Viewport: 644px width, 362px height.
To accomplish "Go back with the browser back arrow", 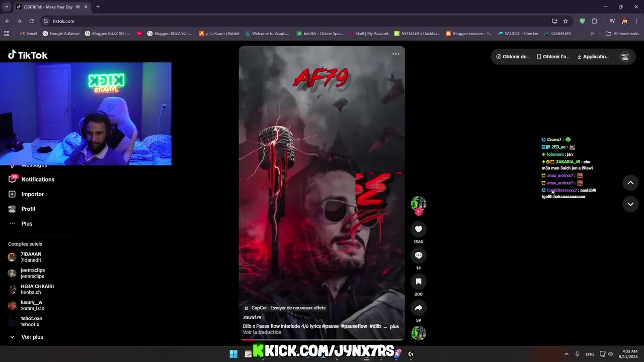I will (x=7, y=21).
